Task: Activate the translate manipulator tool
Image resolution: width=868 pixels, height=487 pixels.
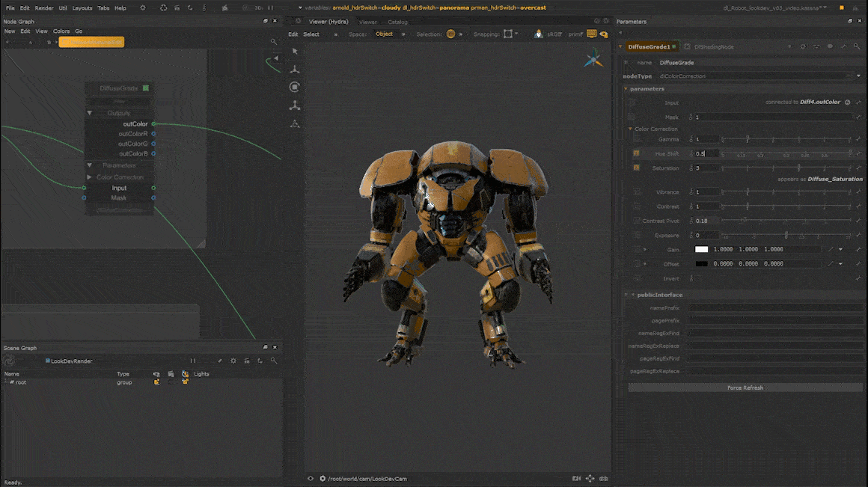Action: click(295, 69)
